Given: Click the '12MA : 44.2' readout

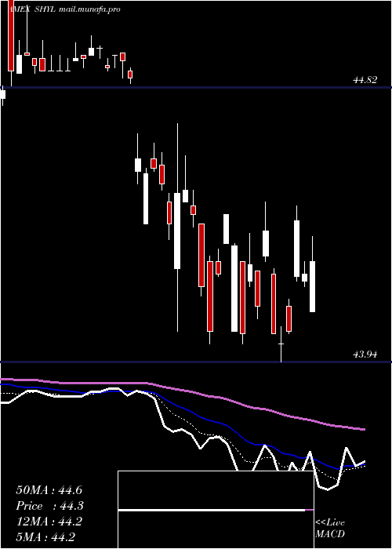Looking at the screenshot, I should click(49, 522).
